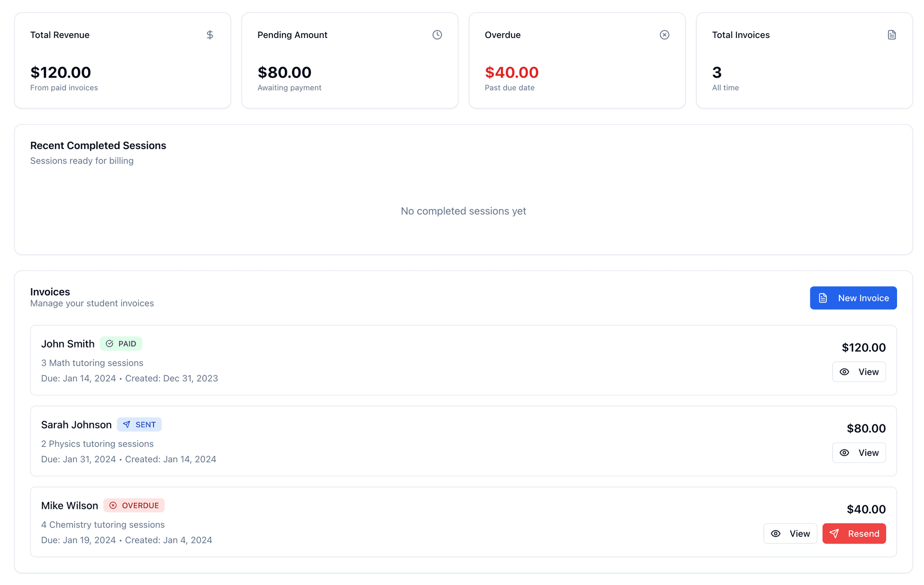Image resolution: width=924 pixels, height=585 pixels.
Task: Click '3 Math tutoring sessions' description
Action: (x=92, y=363)
